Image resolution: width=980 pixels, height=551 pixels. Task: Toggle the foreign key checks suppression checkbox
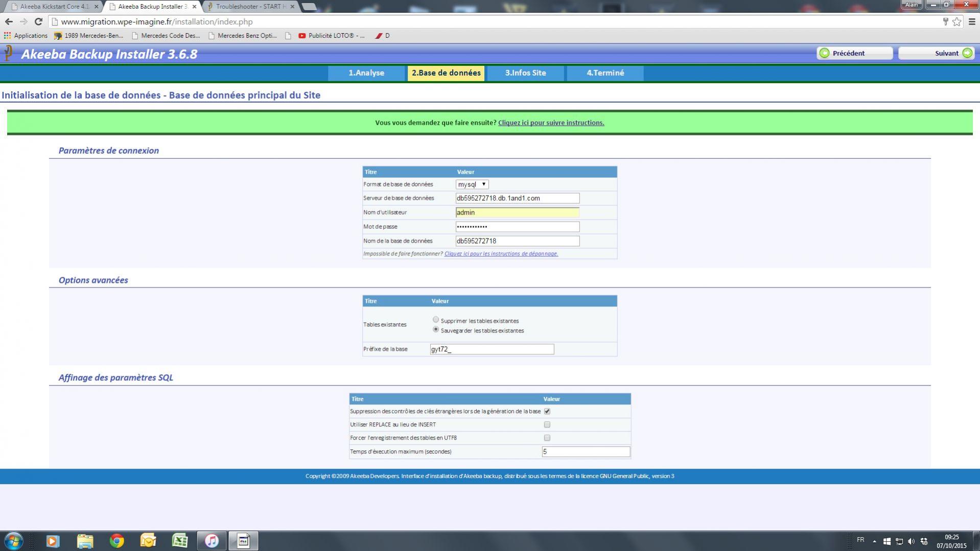pos(547,411)
